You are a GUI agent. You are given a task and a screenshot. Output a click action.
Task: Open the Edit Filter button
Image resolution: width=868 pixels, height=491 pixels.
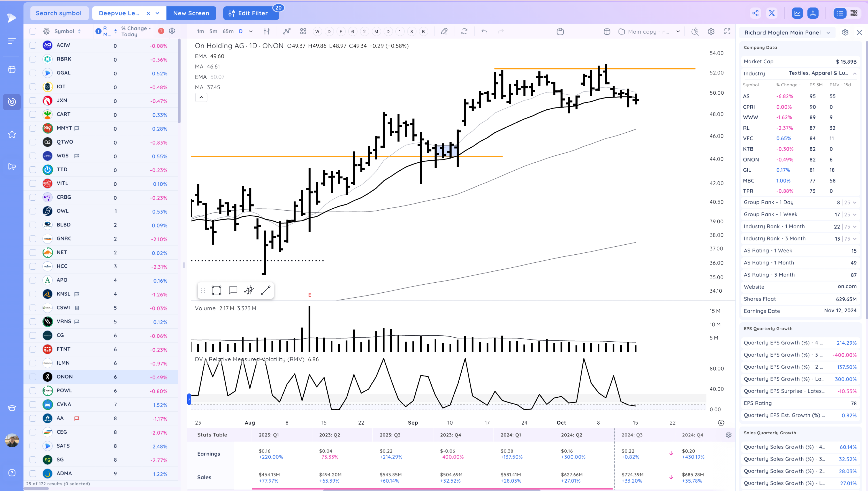coord(251,13)
